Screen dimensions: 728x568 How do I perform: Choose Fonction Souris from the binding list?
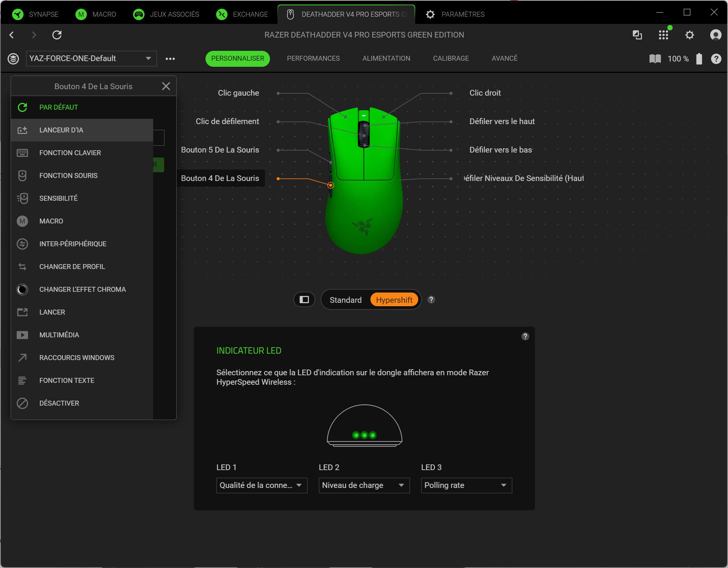(69, 175)
